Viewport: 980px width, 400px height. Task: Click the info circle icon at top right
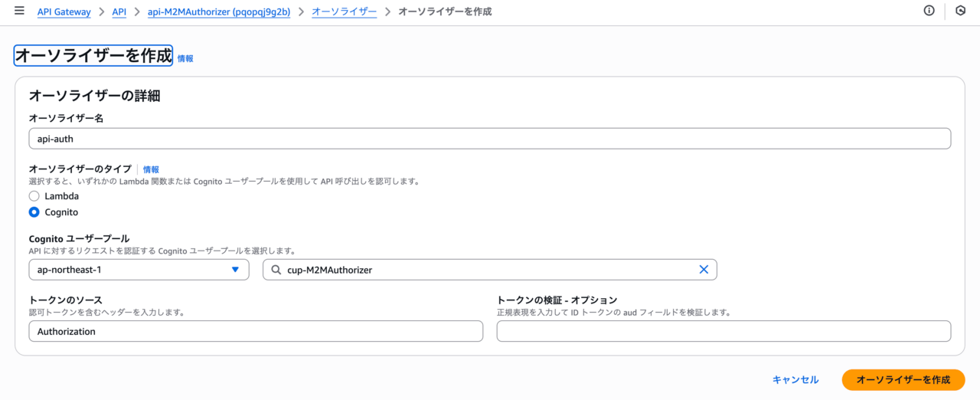929,11
